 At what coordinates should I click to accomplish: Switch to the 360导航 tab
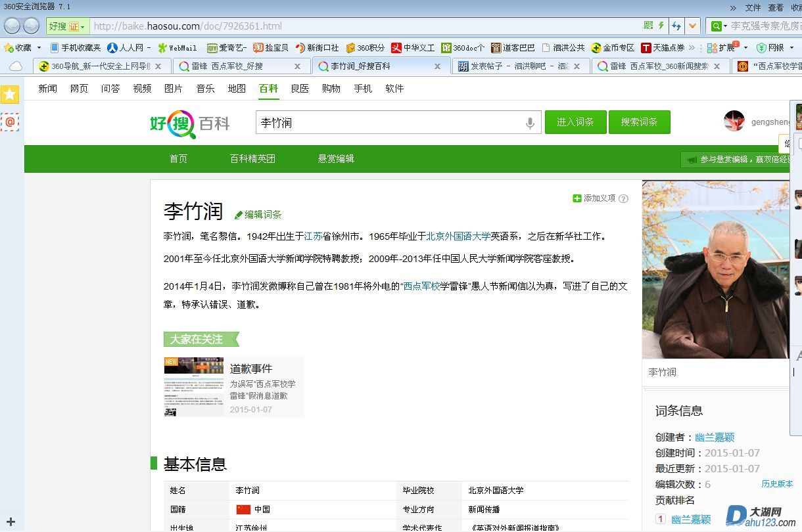(101, 66)
